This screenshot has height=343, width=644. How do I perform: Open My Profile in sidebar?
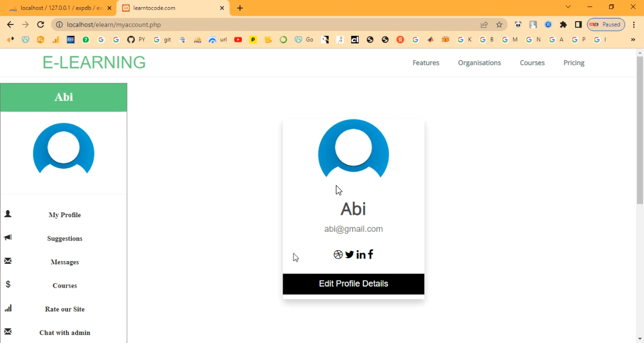coord(65,215)
